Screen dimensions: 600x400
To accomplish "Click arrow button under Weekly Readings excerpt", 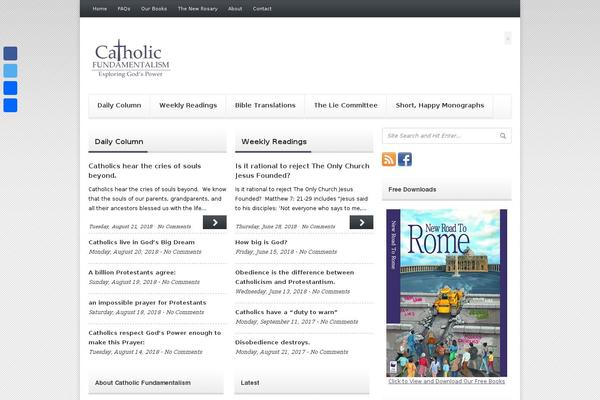I will click(361, 222).
